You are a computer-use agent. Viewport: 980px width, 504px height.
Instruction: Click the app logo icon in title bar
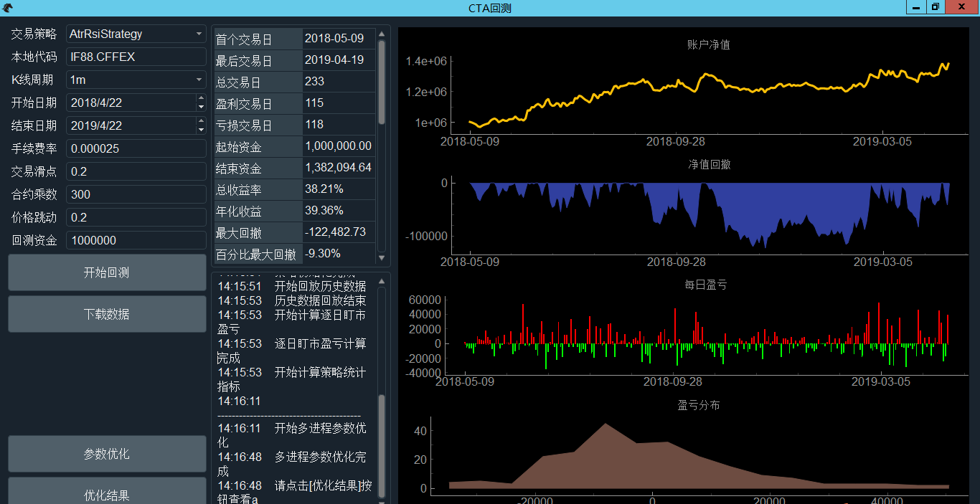pos(8,7)
